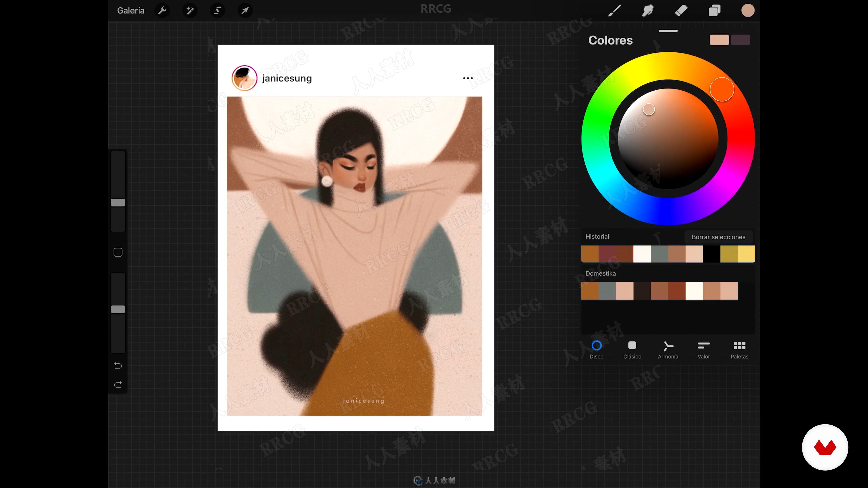Screen dimensions: 868x488
Task: Open the Actions wrench menu
Action: pos(163,10)
